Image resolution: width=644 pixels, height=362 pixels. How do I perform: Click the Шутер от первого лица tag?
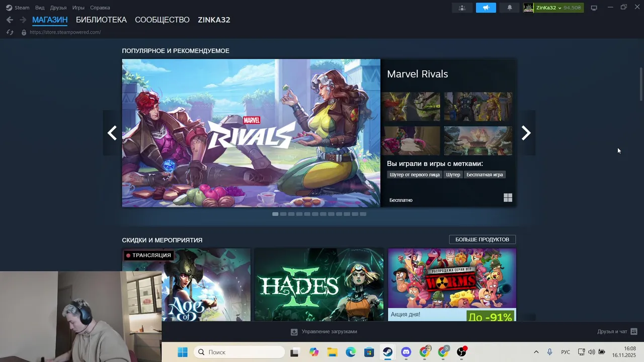tap(415, 174)
